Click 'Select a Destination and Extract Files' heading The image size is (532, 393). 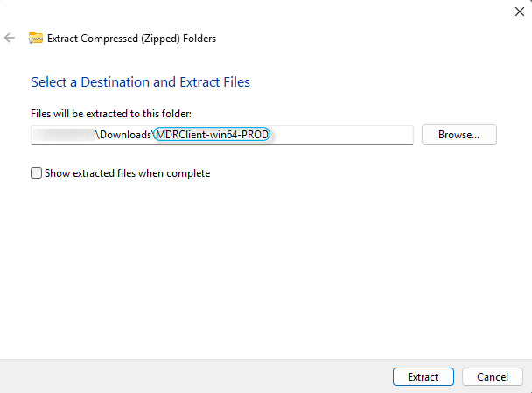[x=140, y=82]
